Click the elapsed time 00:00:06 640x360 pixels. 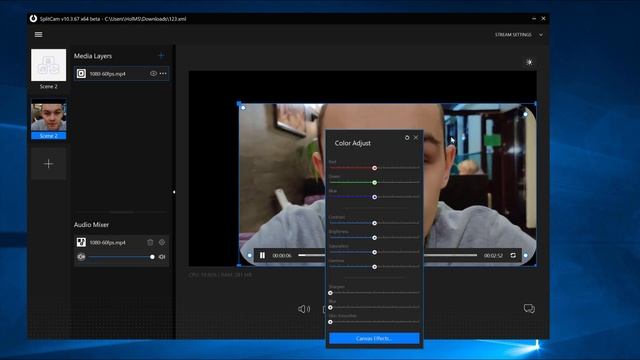282,256
